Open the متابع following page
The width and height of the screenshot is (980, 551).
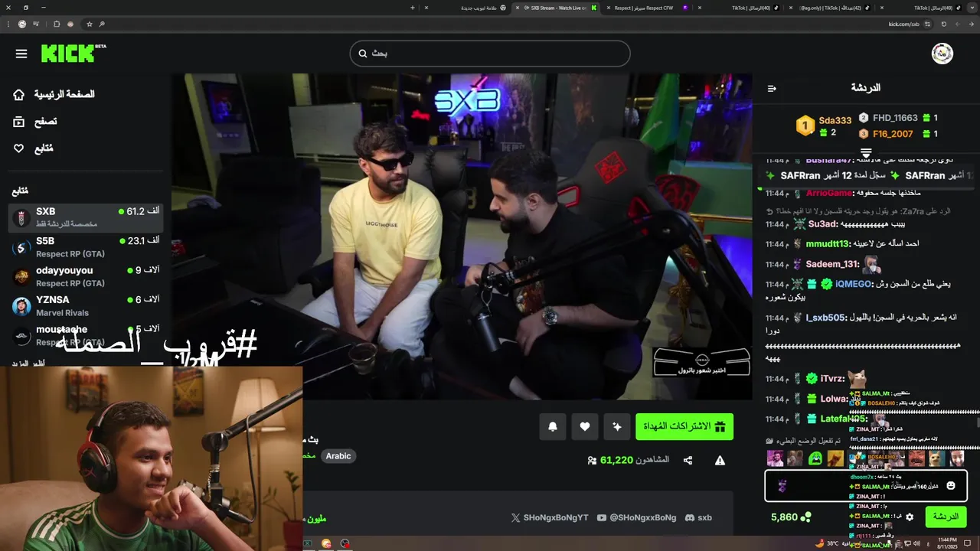[x=44, y=148]
